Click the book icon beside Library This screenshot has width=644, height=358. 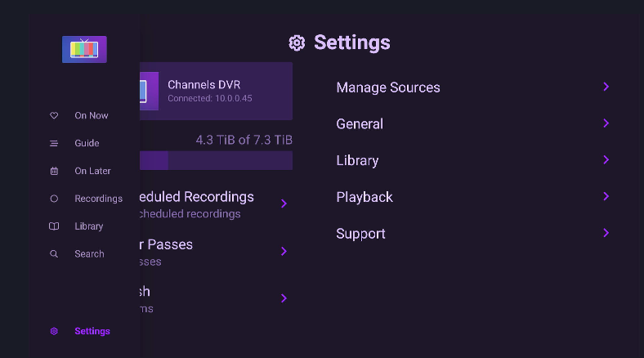point(54,226)
